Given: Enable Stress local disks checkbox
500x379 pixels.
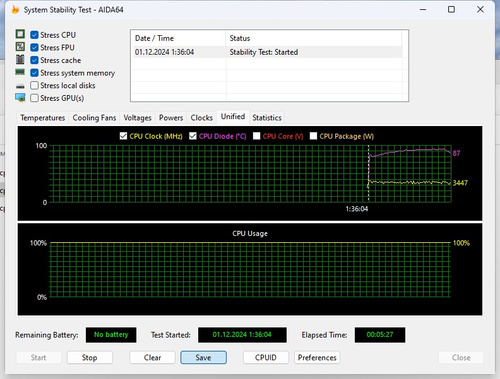Looking at the screenshot, I should coord(34,85).
